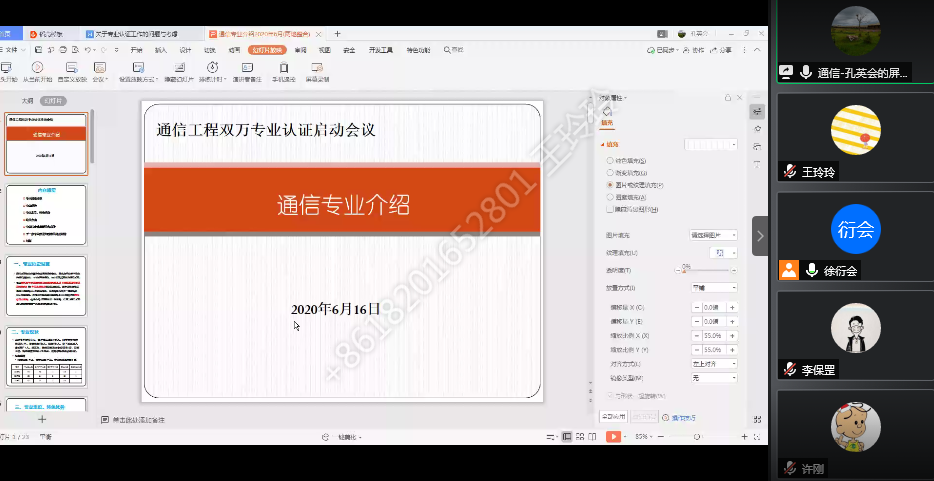Click the new tab plus icon
This screenshot has height=481, width=934.
pyautogui.click(x=337, y=33)
